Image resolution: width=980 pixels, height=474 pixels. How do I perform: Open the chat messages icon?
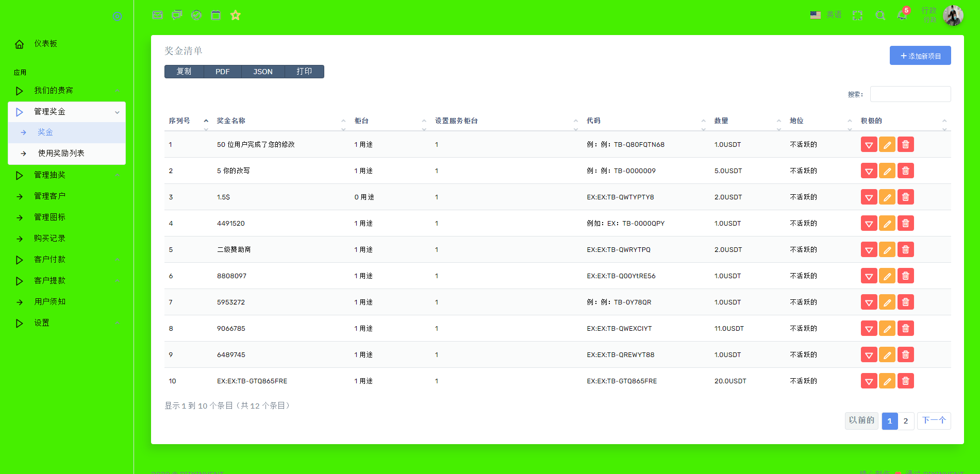point(177,15)
